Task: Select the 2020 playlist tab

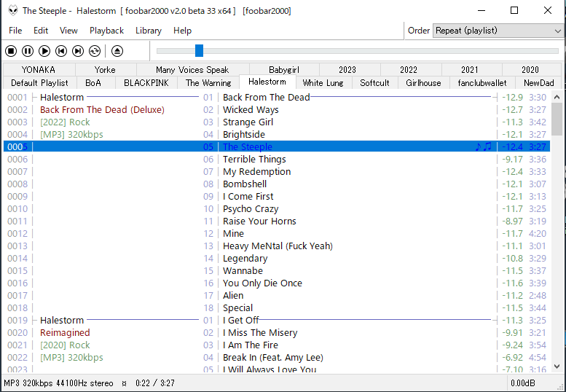Action: coord(530,70)
